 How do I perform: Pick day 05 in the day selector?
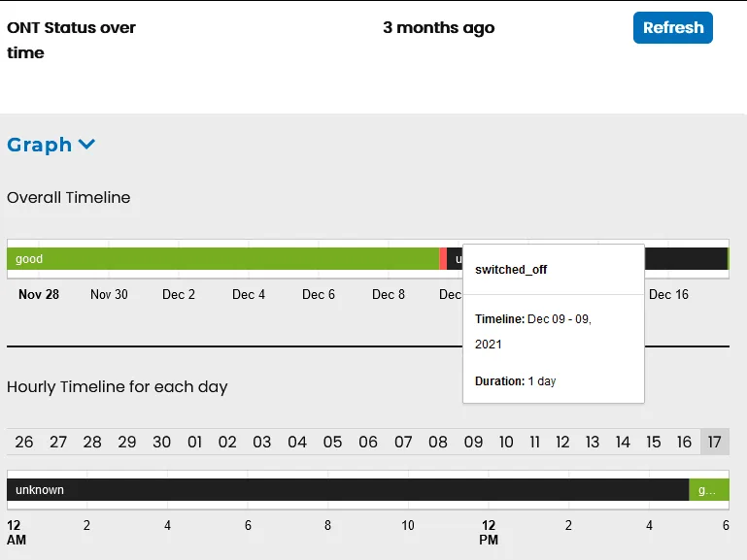[333, 443]
